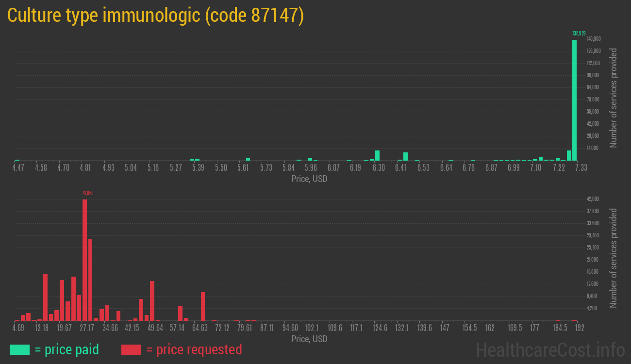Select the '192' label ending the bottom axis
This screenshot has width=631, height=364.
tap(581, 328)
